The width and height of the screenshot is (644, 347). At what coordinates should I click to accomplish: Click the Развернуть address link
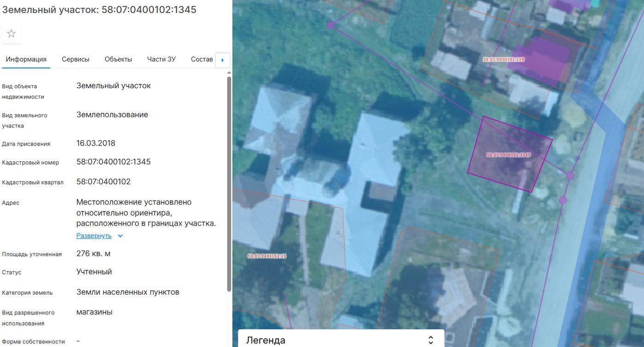point(94,236)
